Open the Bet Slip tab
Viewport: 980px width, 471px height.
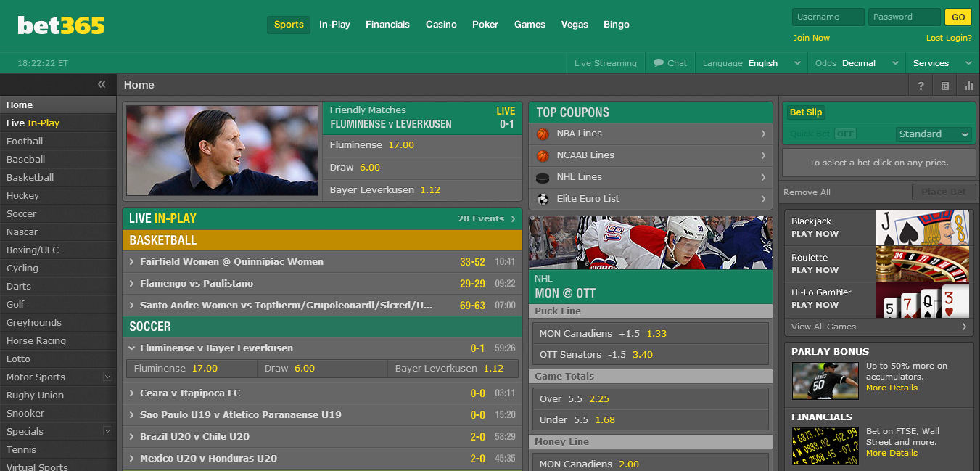click(x=806, y=112)
